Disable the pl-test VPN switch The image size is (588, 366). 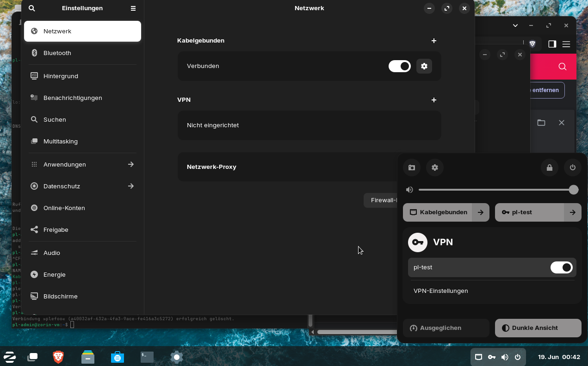point(561,267)
